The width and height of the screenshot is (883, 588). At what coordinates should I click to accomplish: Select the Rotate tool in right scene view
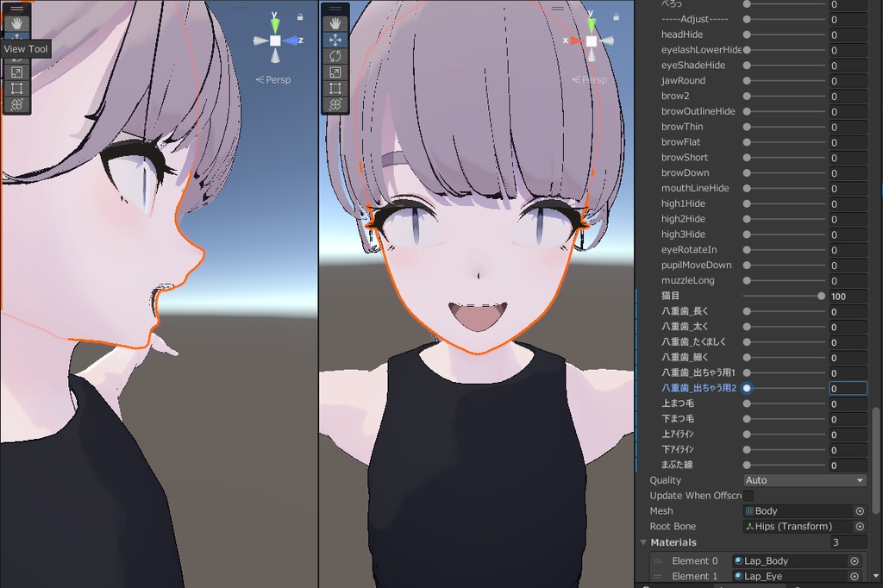335,56
